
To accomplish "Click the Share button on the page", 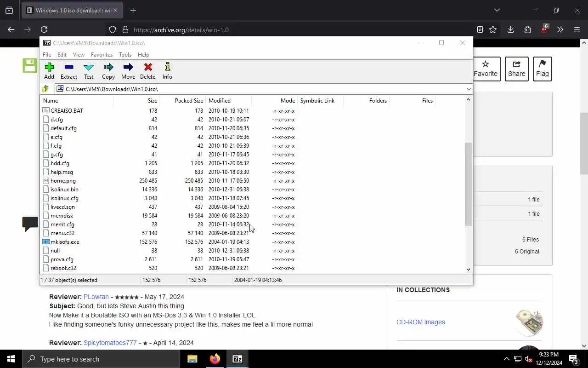I will pyautogui.click(x=516, y=69).
